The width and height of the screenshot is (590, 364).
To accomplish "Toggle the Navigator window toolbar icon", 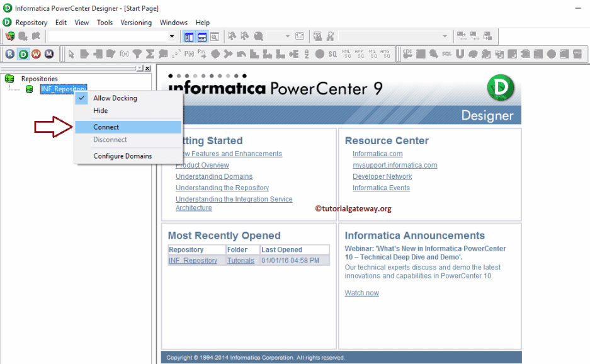I will (x=189, y=37).
